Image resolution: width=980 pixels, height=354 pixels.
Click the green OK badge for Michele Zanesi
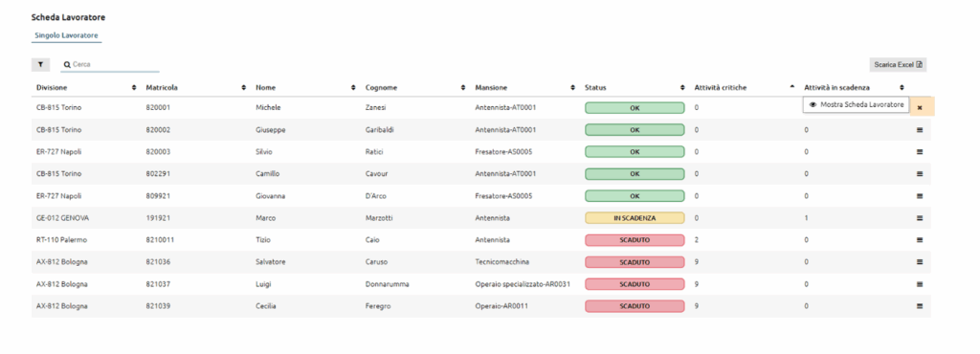635,107
